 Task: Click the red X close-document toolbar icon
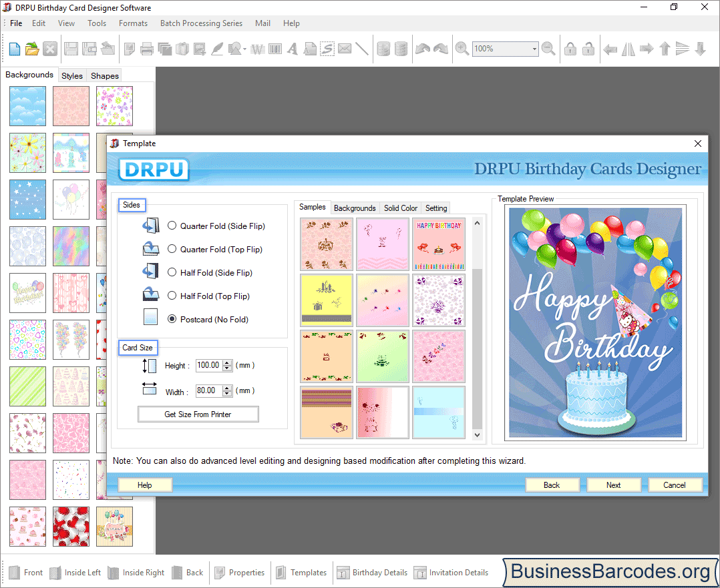[x=50, y=49]
